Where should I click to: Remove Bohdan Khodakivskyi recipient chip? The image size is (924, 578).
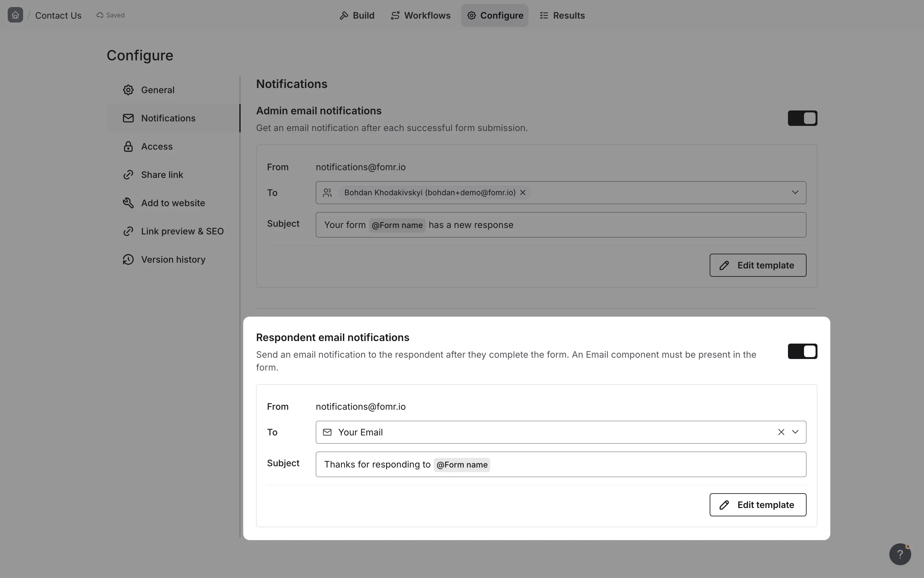523,193
